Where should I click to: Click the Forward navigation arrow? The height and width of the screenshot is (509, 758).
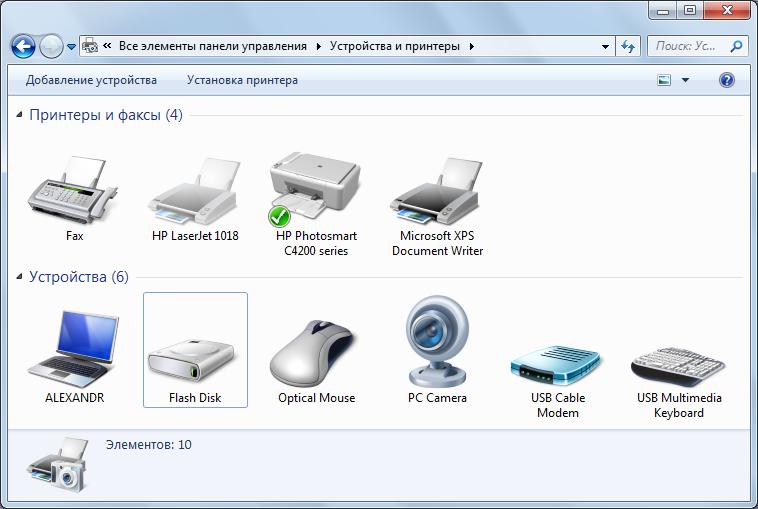[x=51, y=46]
